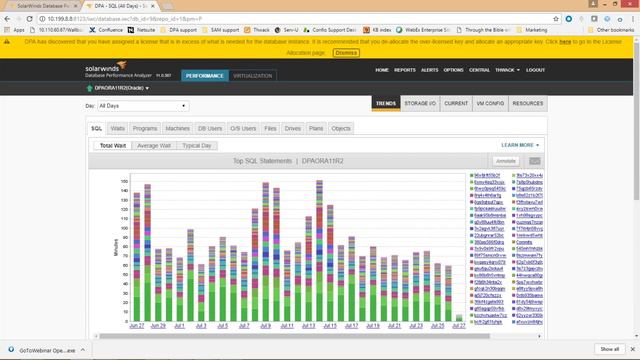Open the Confluence bookmark

106,30
